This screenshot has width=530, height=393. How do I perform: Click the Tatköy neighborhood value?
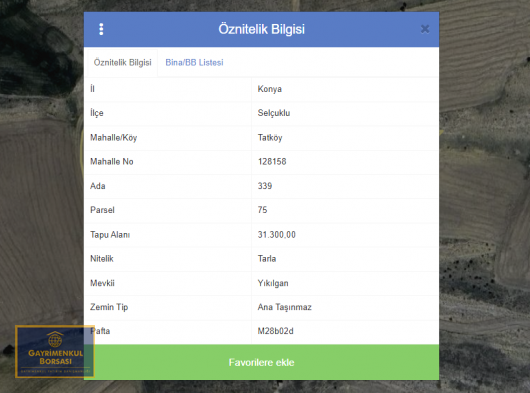click(270, 138)
